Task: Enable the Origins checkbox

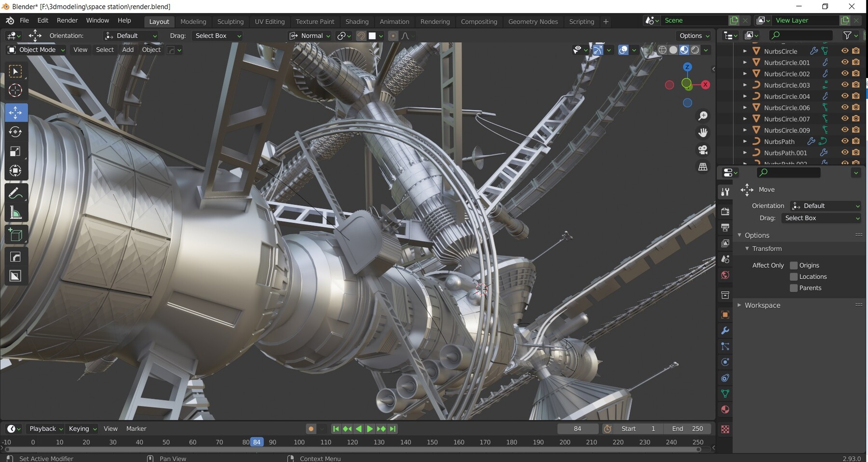Action: (x=793, y=265)
